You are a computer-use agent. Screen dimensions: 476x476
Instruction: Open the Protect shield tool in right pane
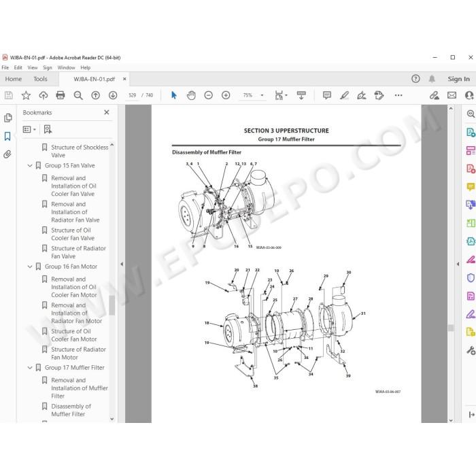coord(471,277)
